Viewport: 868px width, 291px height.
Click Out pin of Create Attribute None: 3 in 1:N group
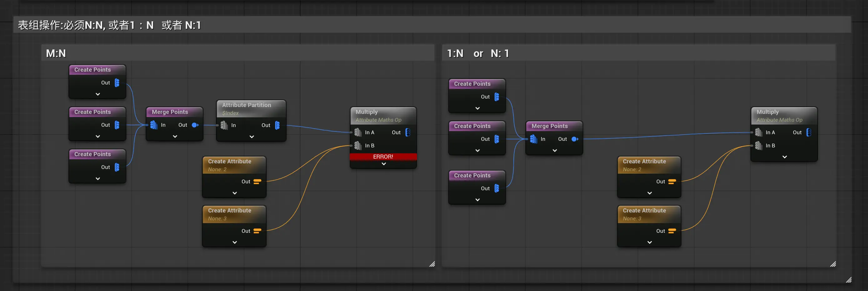(672, 231)
